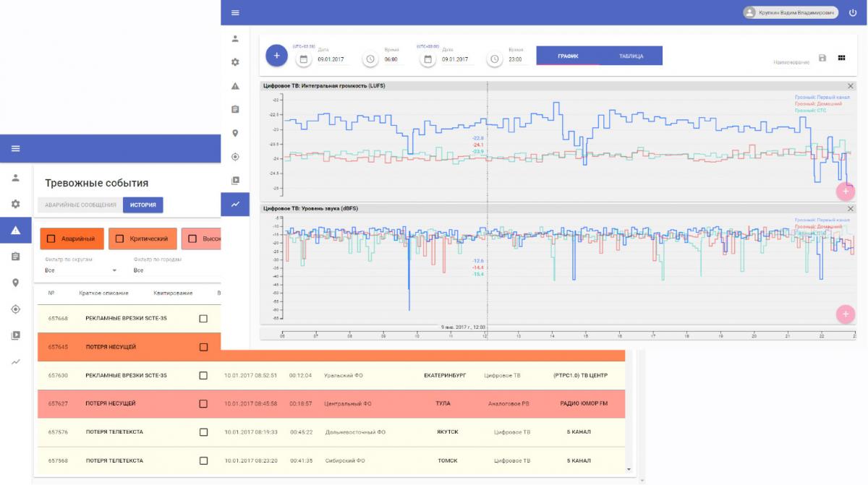Click the ИСТОРИЯ button
The image size is (868, 485).
(142, 205)
